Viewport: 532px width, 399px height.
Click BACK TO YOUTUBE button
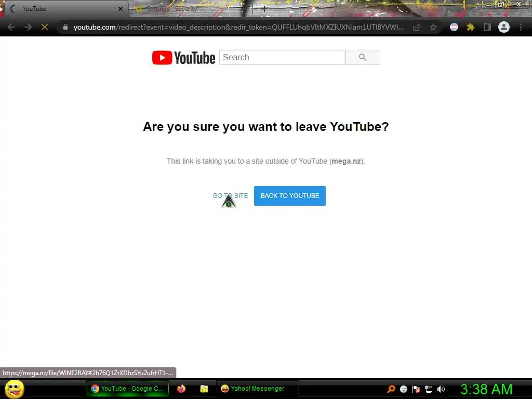click(x=290, y=196)
